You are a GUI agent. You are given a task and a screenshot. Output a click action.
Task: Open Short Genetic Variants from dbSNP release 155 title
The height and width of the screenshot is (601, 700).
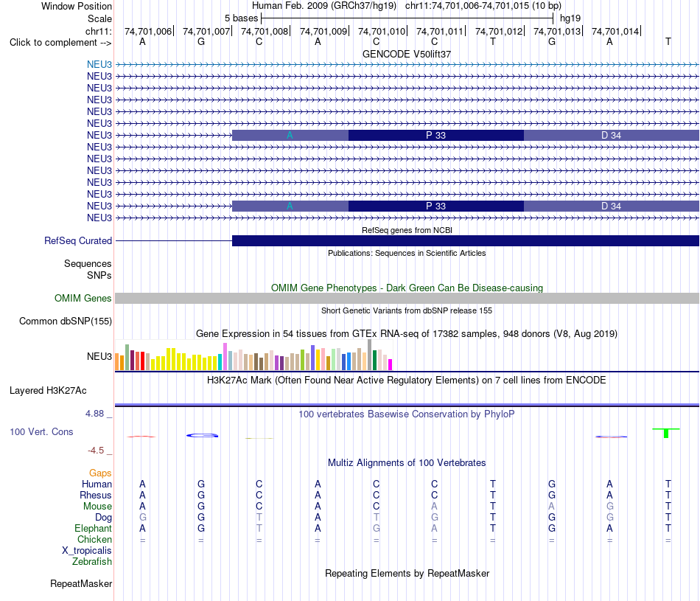click(407, 310)
